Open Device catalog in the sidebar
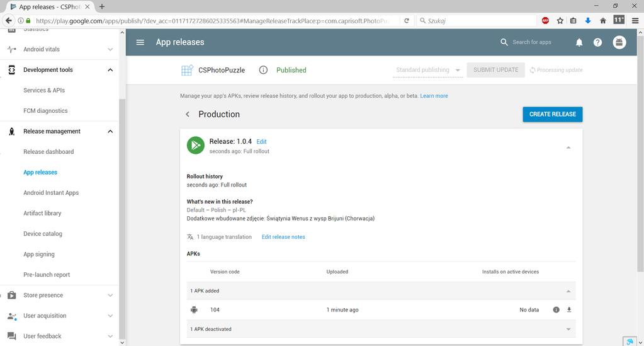This screenshot has height=346, width=644. 43,234
